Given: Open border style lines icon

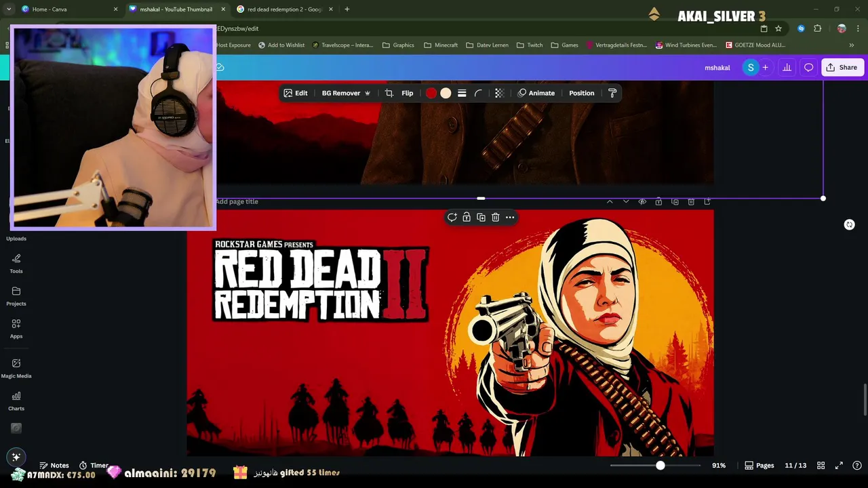Looking at the screenshot, I should click(462, 93).
